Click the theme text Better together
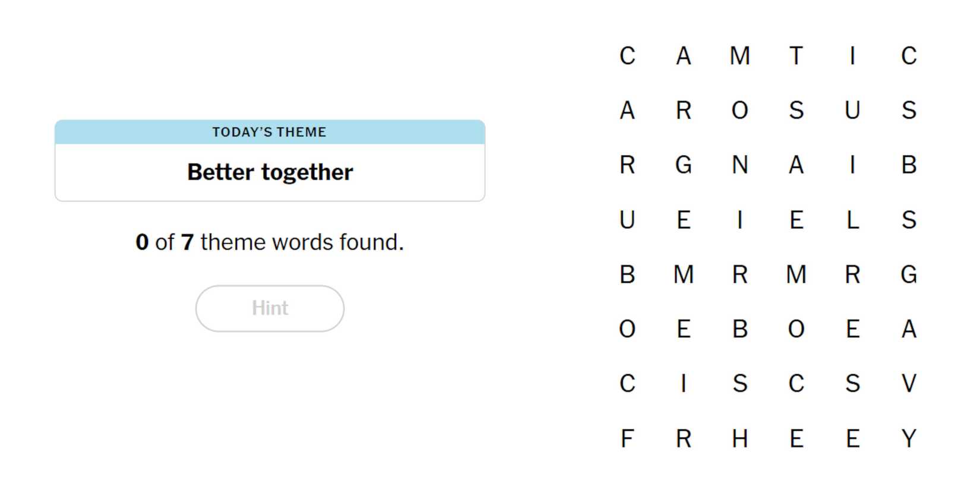The width and height of the screenshot is (980, 490). 270,172
